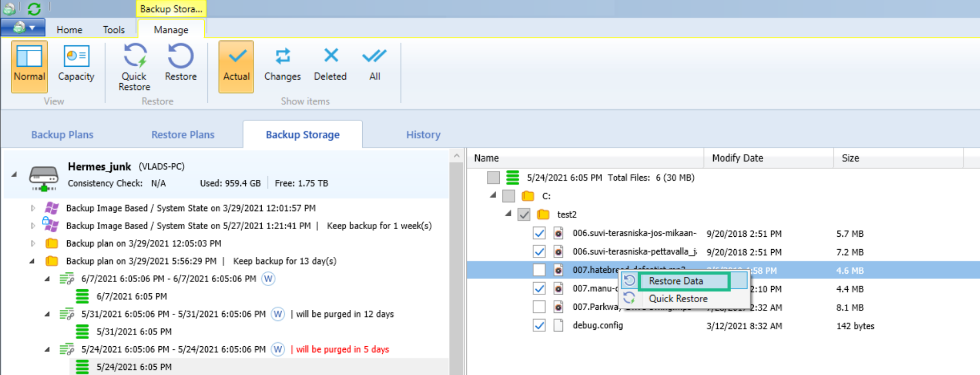The image size is (980, 375).
Task: Open the Restore Plans tab
Action: pos(183,135)
